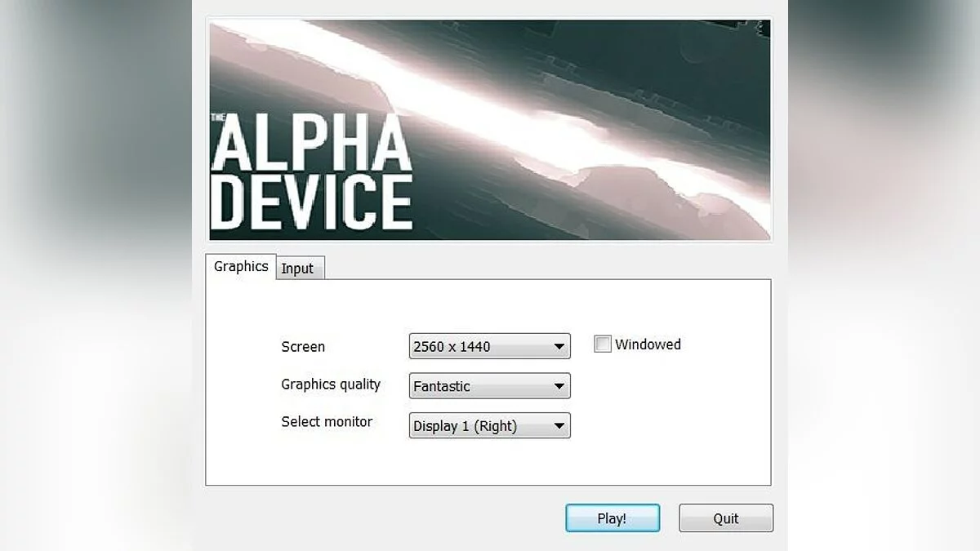Click the Select monitor label
This screenshot has width=980, height=551.
326,422
